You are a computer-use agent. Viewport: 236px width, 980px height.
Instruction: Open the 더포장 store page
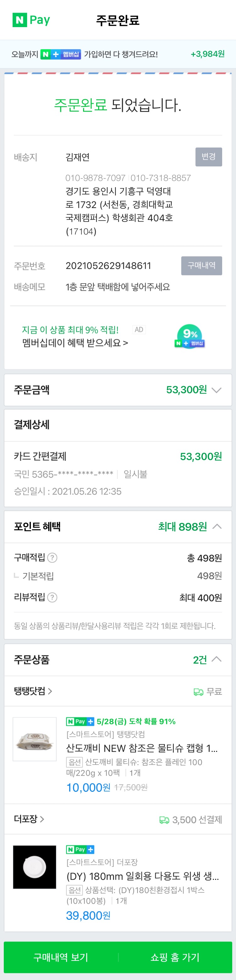(29, 819)
